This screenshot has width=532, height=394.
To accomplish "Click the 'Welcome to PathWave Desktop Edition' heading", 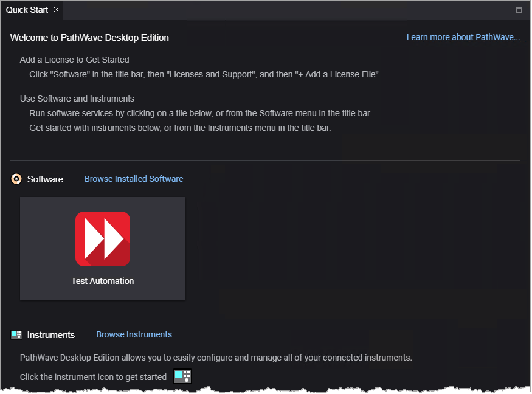I will pyautogui.click(x=89, y=38).
